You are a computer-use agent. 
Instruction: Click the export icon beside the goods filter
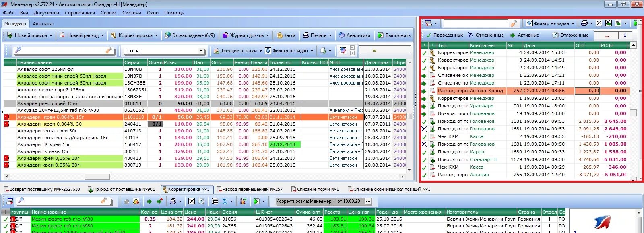[323, 51]
